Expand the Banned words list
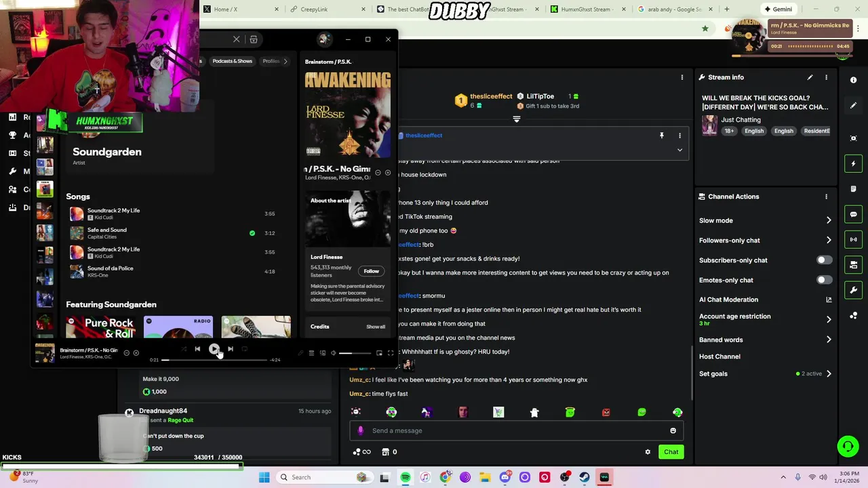Viewport: 868px width, 488px height. click(x=829, y=340)
